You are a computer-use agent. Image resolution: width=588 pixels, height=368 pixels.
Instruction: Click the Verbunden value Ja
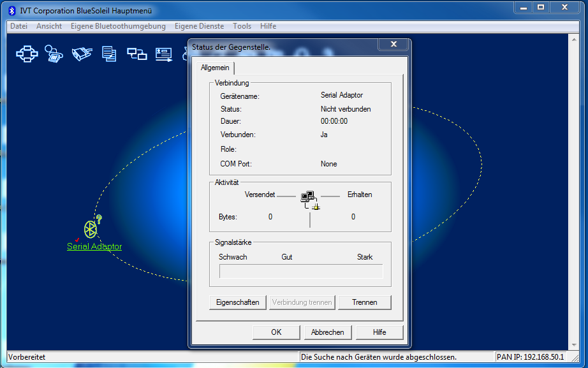324,135
